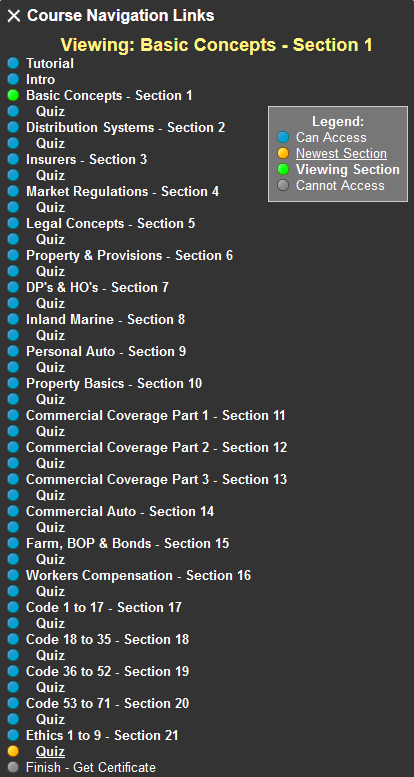Click the gray dot beside Finish - Get Certificate

click(13, 767)
